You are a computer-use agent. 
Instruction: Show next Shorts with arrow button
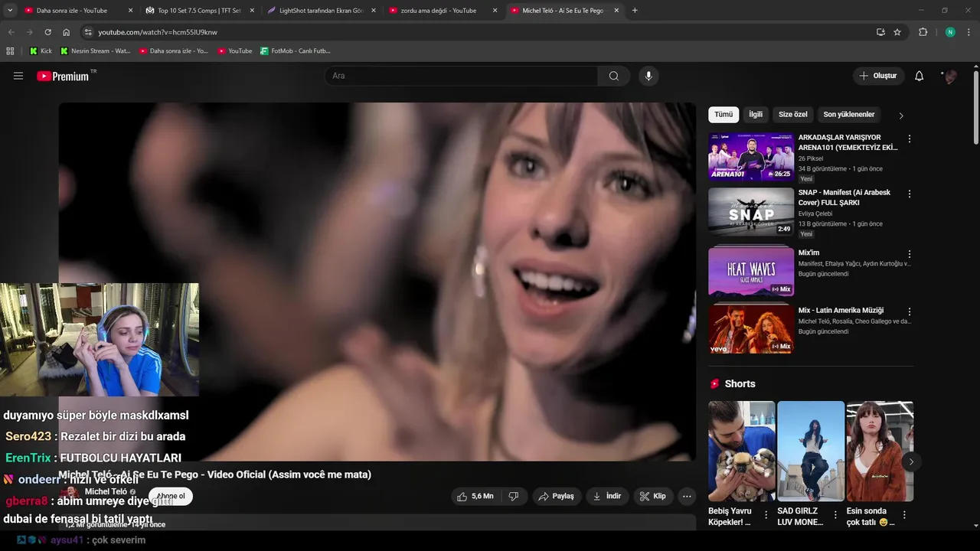(x=911, y=461)
